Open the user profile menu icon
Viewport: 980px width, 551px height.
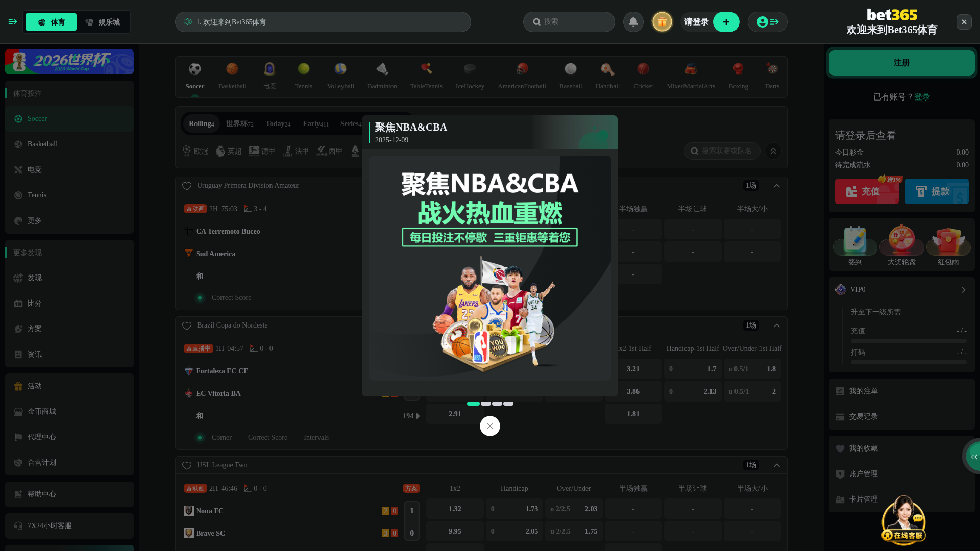(768, 22)
